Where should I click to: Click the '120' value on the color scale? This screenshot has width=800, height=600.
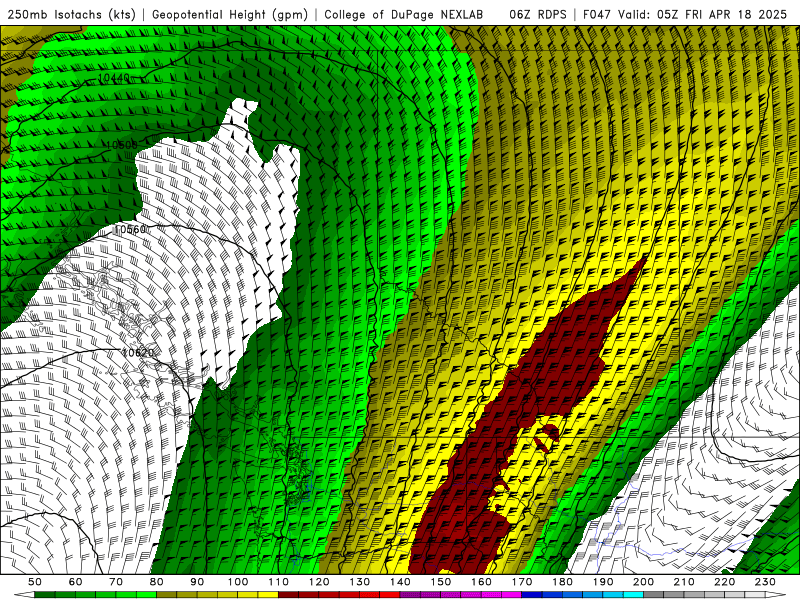319,582
